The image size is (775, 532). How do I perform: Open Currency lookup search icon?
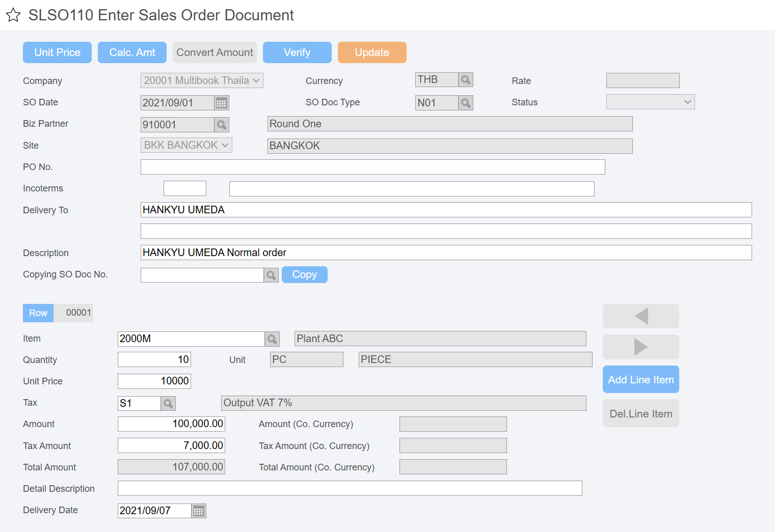[466, 80]
